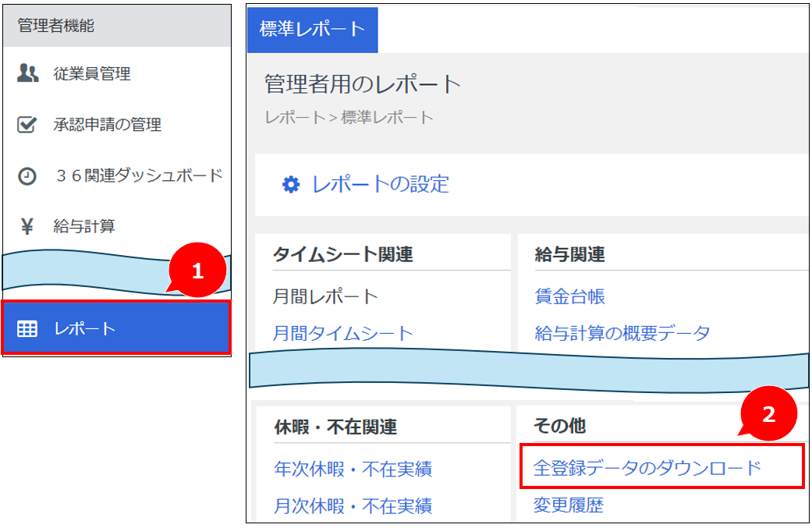Open 承認申請の管理 menu item
This screenshot has width=812, height=528.
(x=107, y=125)
